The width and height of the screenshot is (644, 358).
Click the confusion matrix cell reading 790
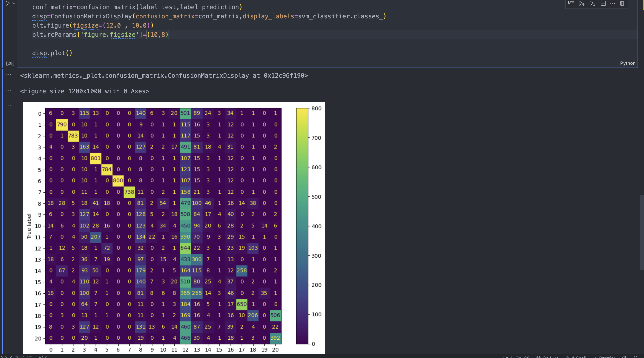(x=62, y=124)
